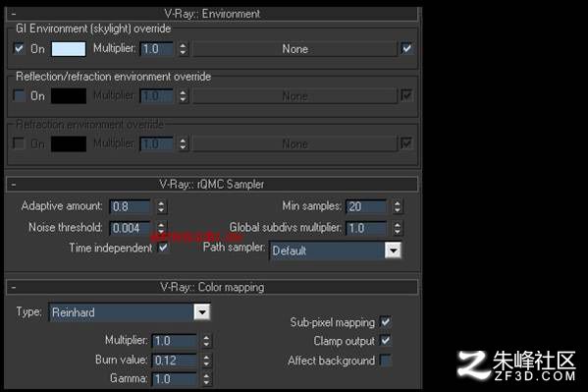Collapse the V-Ray rQMC Sampler rollout
Screen dimensions: 588x392
click(x=212, y=184)
